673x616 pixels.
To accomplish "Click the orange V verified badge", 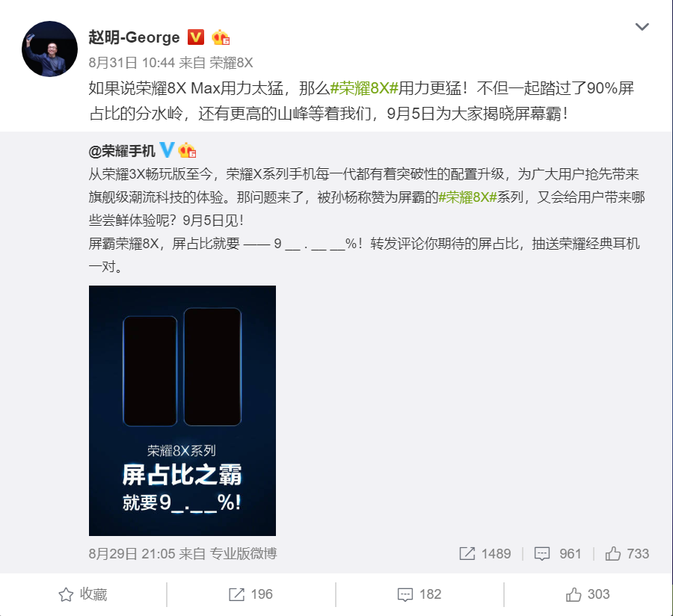I will point(196,37).
